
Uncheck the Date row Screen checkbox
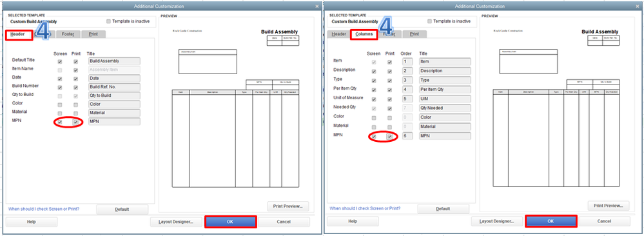(x=60, y=79)
